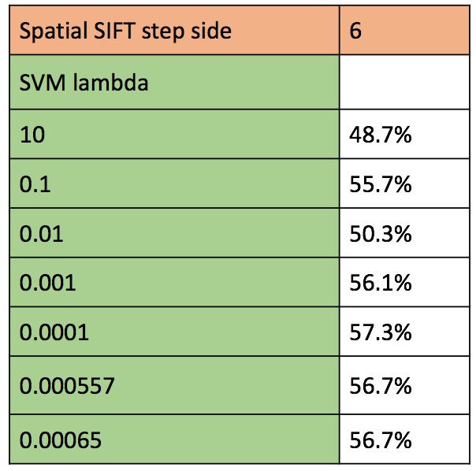Select the header cell containing value 6
This screenshot has width=476, height=471.
[x=405, y=32]
